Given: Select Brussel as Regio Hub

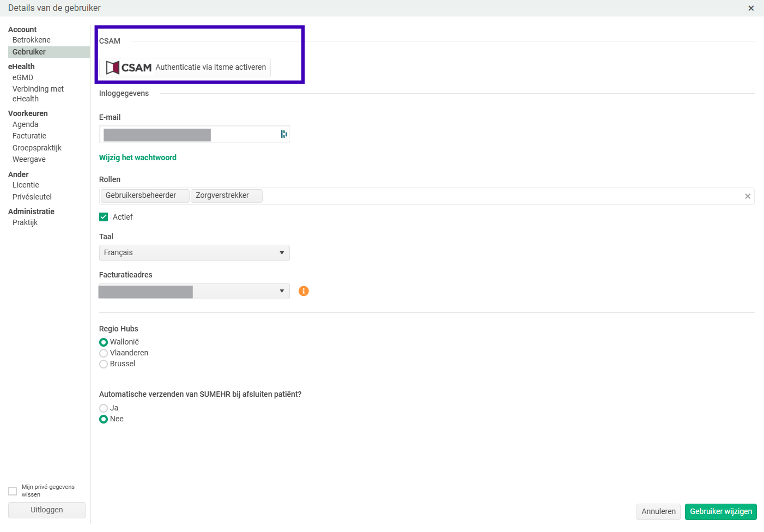Looking at the screenshot, I should tap(104, 364).
